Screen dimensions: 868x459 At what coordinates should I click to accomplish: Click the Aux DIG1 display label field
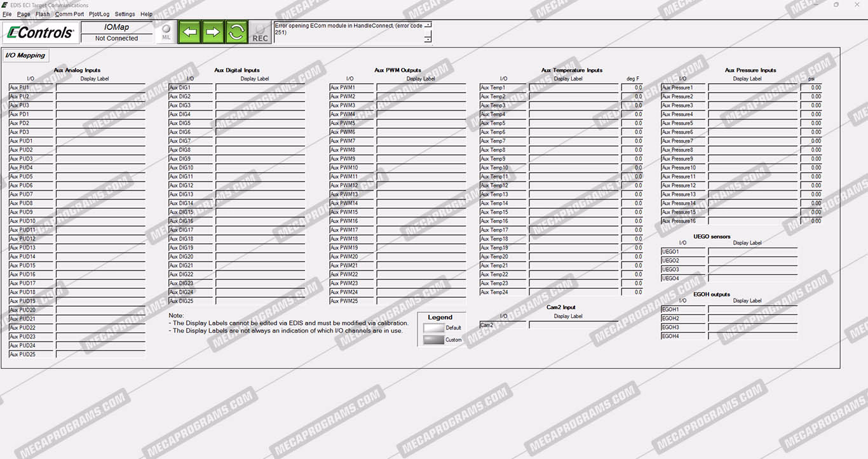[x=260, y=88]
